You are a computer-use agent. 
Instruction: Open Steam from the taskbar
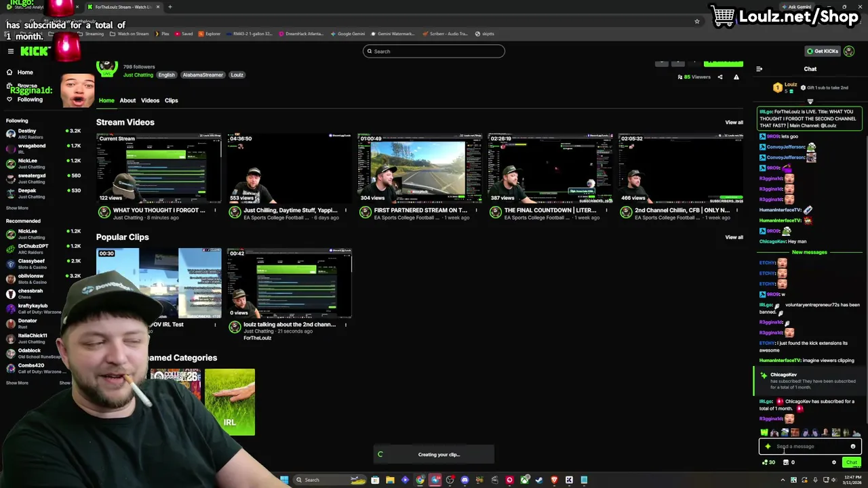[x=539, y=480]
